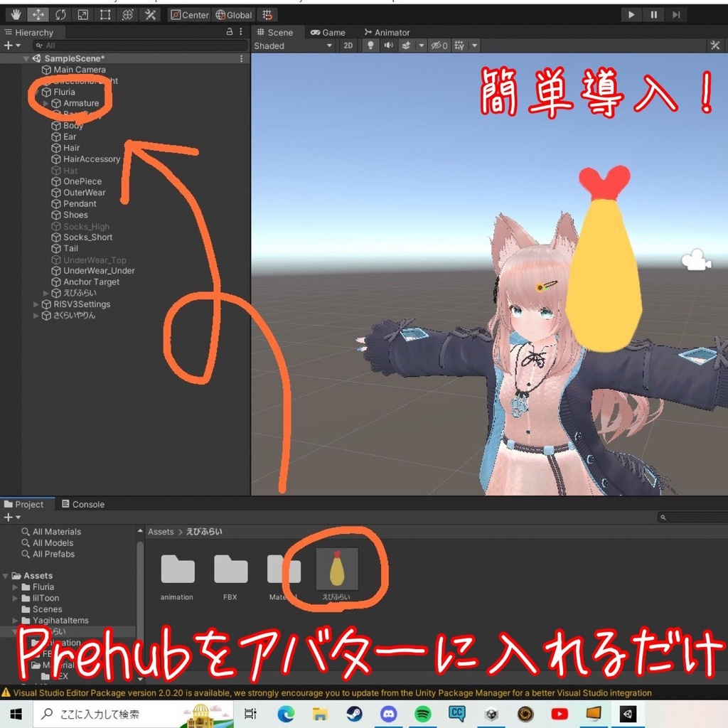Open scene view tools settings

[x=715, y=45]
